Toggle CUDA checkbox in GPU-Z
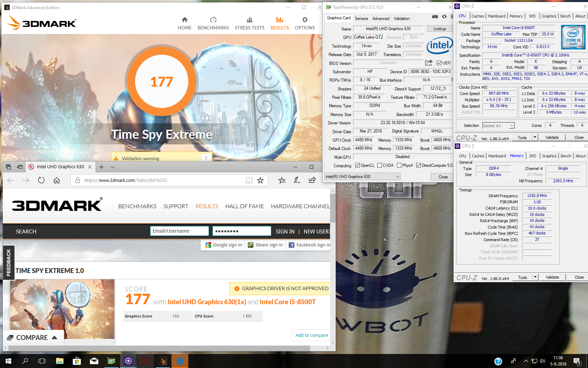 click(379, 165)
